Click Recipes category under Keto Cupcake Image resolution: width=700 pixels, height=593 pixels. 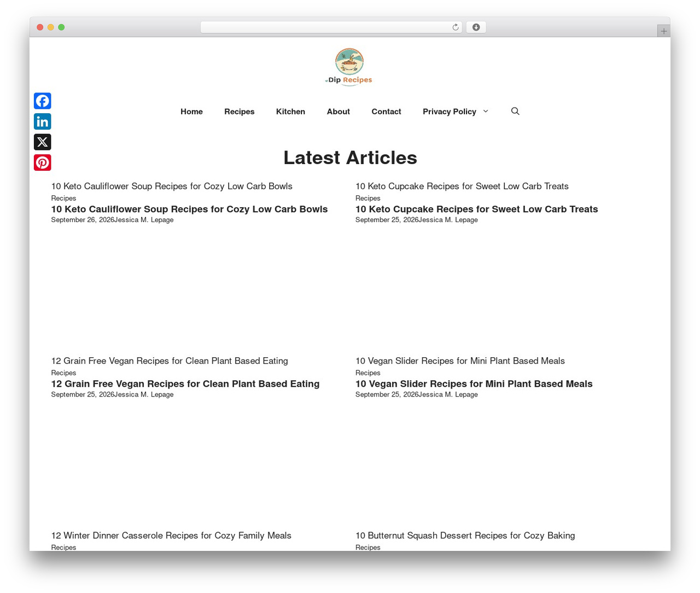(x=367, y=198)
